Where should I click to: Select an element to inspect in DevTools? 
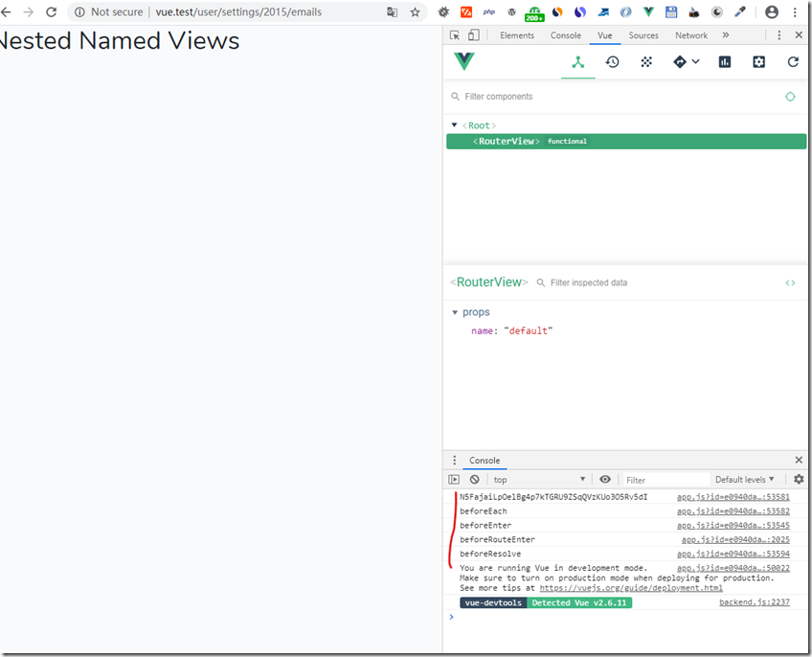pyautogui.click(x=455, y=35)
